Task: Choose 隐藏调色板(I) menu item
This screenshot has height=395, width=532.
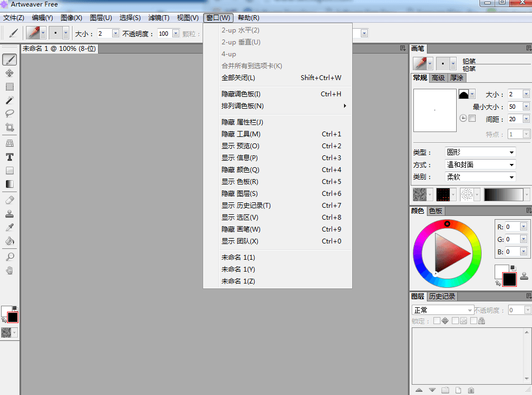Action: [277, 94]
